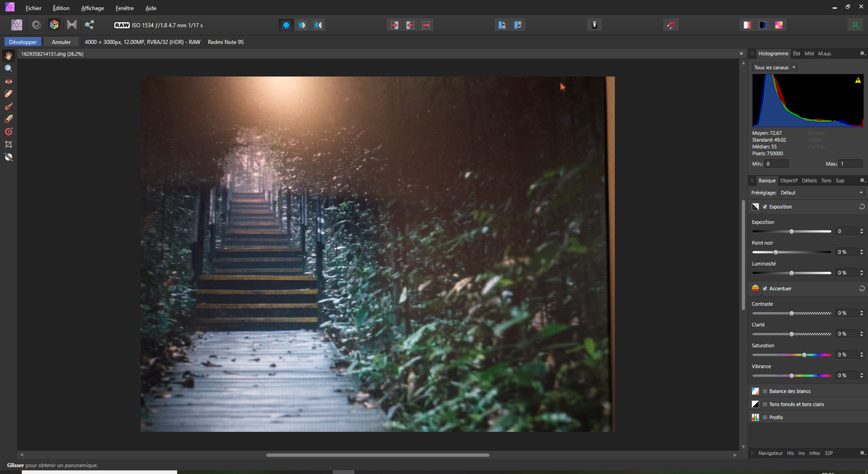Click the Saturation rainbow slider
Viewport: 868px width, 474px height.
[x=791, y=355]
